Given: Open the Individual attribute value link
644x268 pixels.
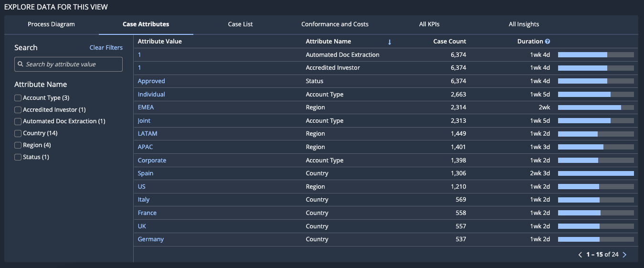Looking at the screenshot, I should click(151, 95).
